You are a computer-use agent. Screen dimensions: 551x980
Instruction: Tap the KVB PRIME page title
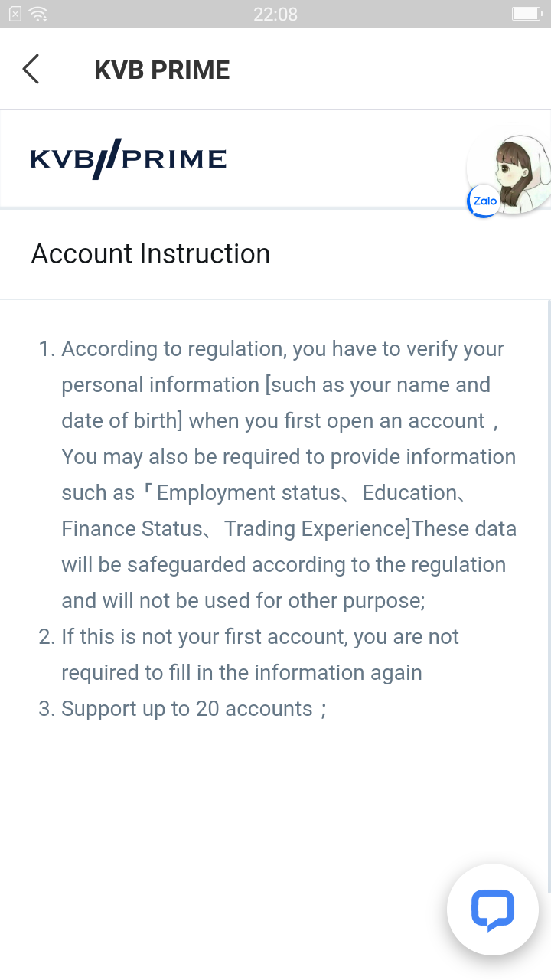[x=162, y=70]
